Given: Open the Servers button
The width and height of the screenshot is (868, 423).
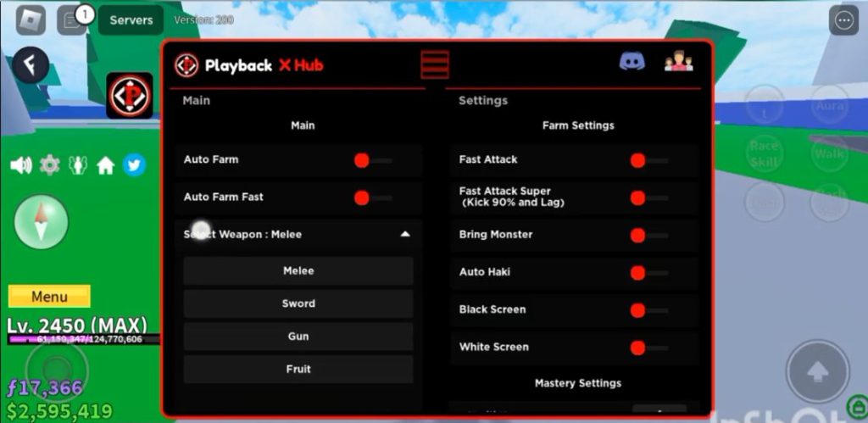Looking at the screenshot, I should (131, 20).
